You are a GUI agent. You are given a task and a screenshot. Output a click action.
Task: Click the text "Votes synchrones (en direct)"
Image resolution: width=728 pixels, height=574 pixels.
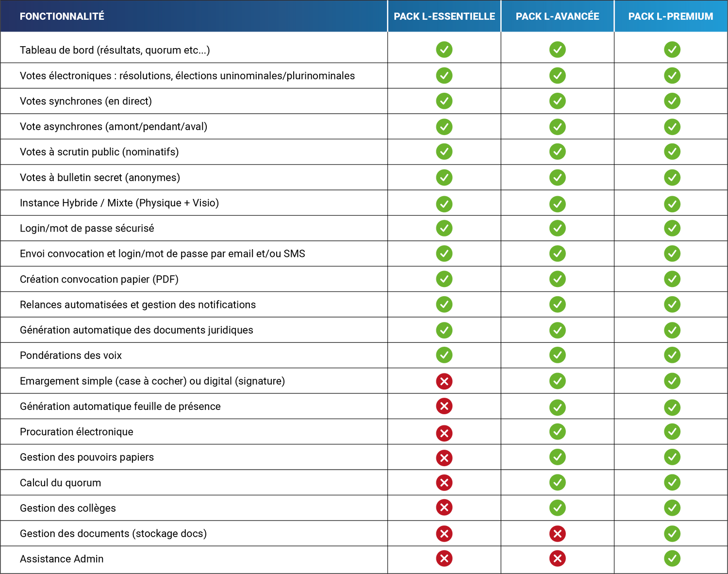[x=86, y=101]
